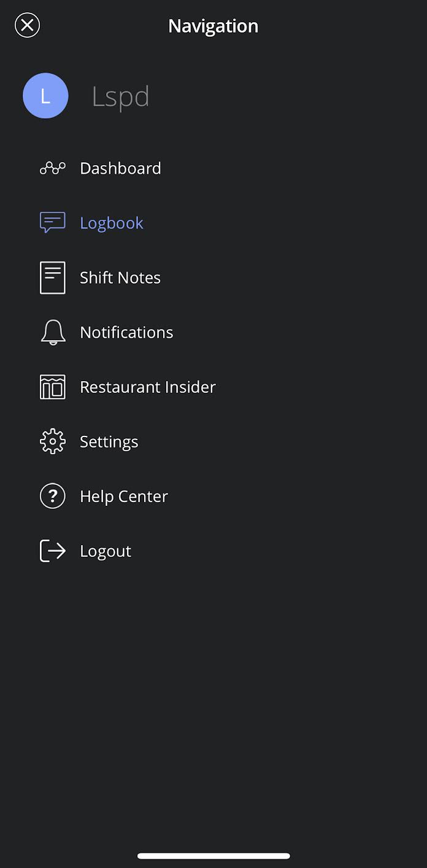Log out using the Logout label

[x=106, y=551]
